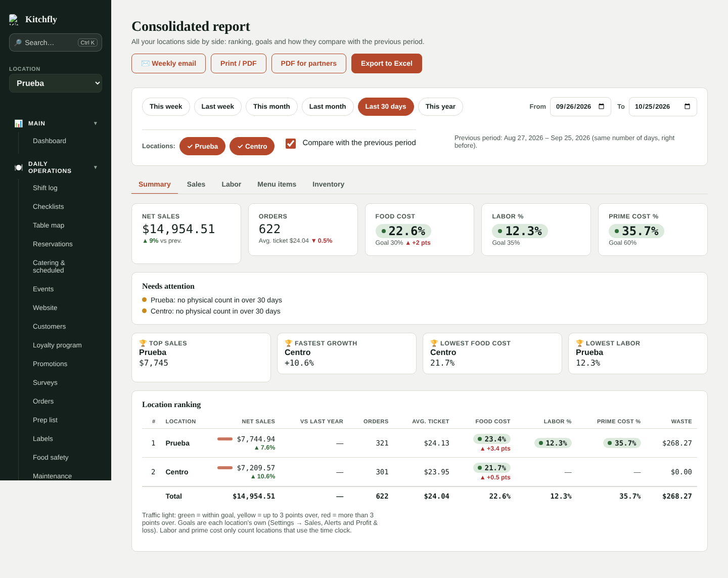Click the Fastest Growth trophy icon
Screen dimensions: 728x578
[x=289, y=343]
